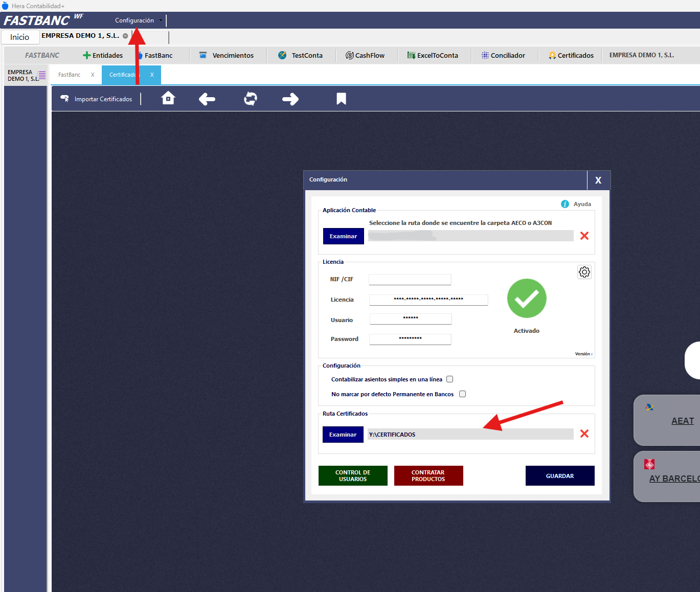Reload using the refresh arrows icon
The height and width of the screenshot is (592, 700).
tap(251, 99)
